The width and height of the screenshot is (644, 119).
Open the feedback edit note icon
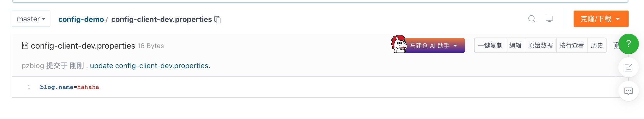(628, 67)
